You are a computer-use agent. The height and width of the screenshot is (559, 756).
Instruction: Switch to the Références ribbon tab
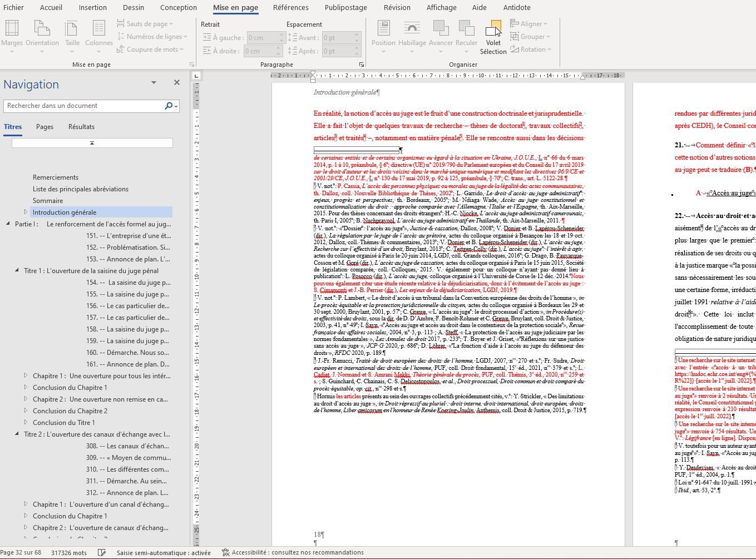pos(290,7)
